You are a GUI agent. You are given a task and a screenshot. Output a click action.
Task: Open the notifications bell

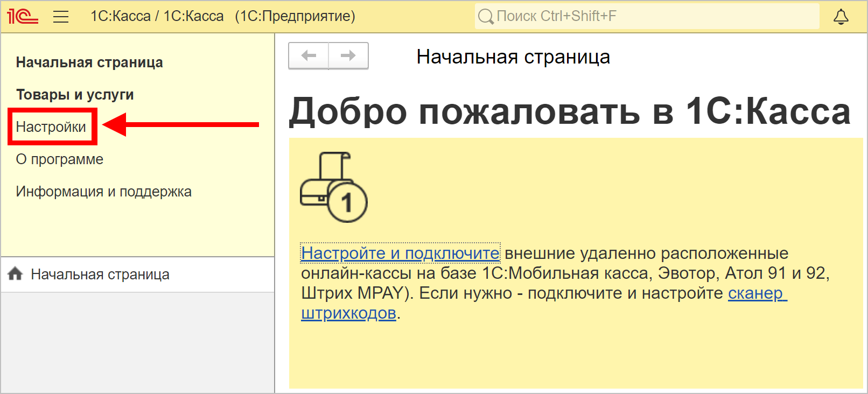tap(841, 17)
